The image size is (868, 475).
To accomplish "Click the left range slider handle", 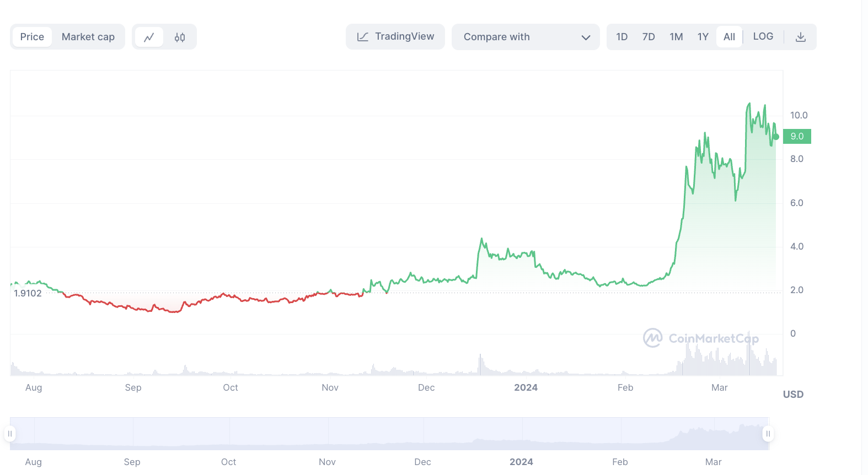I will (x=10, y=434).
